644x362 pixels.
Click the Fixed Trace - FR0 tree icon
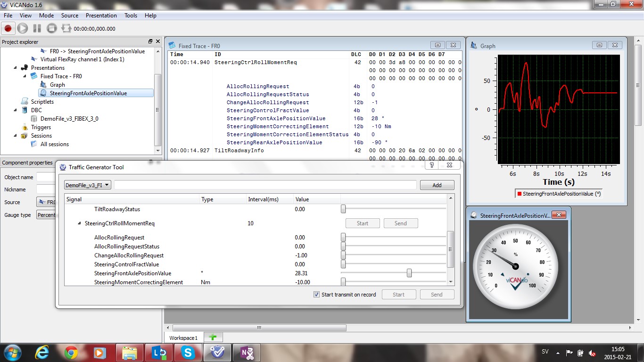(34, 76)
